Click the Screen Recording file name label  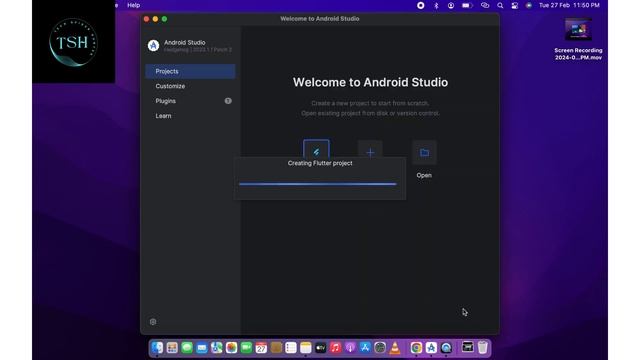coord(578,54)
